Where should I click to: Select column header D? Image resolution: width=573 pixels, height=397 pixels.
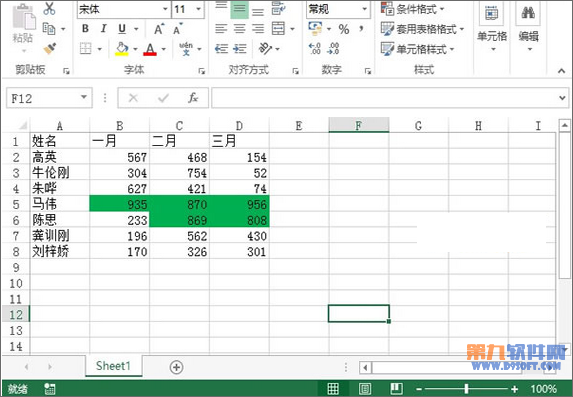click(239, 126)
